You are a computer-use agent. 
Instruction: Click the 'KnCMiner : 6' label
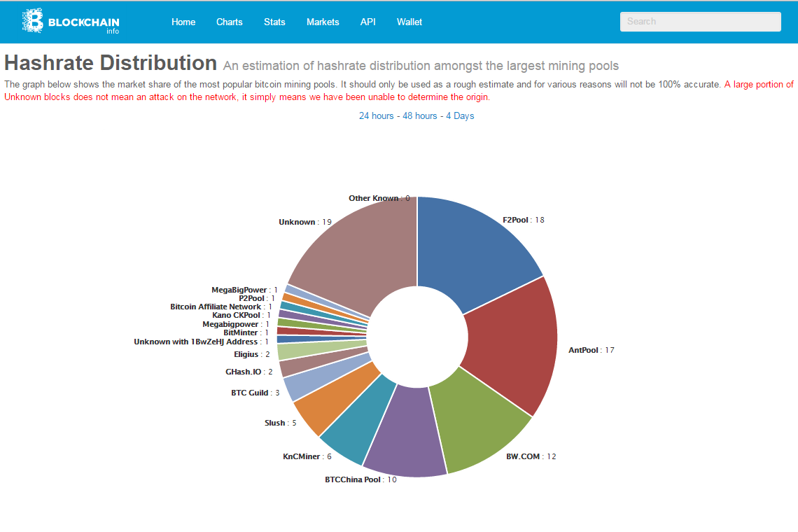(x=307, y=456)
